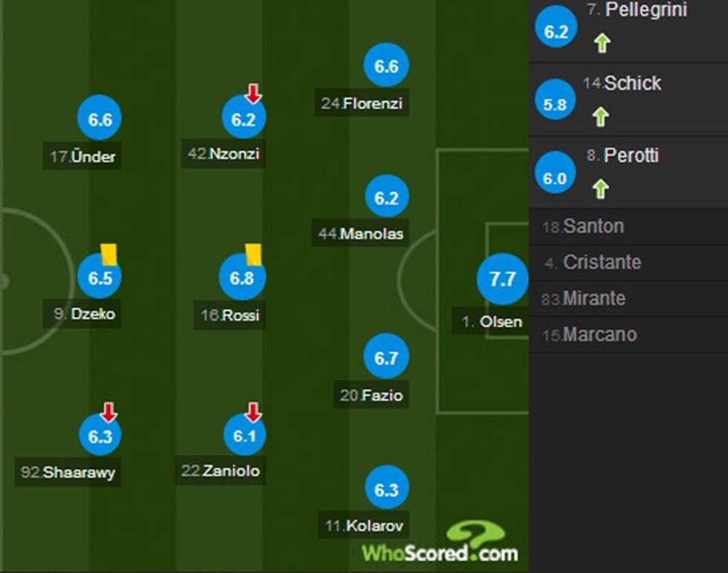Click Pellegrini's green substituted-on arrow
The height and width of the screenshot is (573, 728).
point(601,43)
